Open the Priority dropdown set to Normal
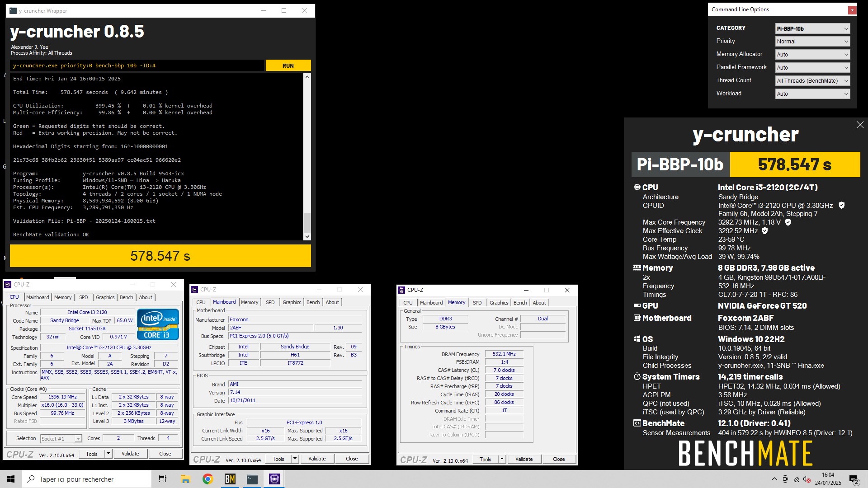The height and width of the screenshot is (488, 868). click(812, 41)
